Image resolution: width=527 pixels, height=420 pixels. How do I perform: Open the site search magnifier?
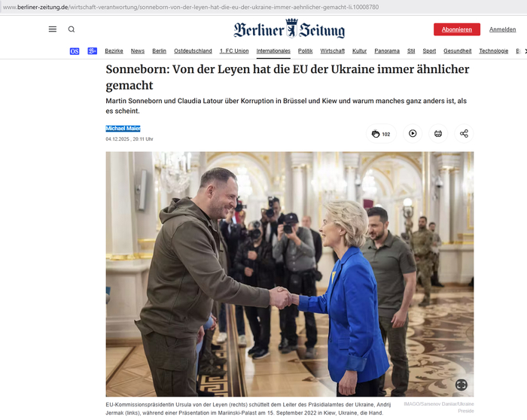(x=72, y=29)
